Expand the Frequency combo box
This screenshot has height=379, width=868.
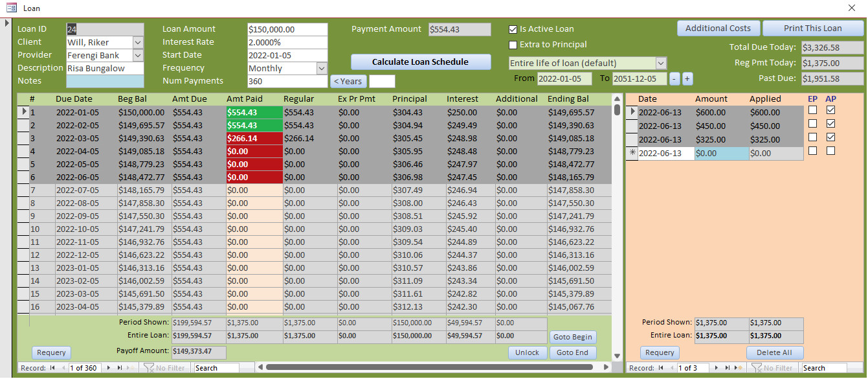322,68
